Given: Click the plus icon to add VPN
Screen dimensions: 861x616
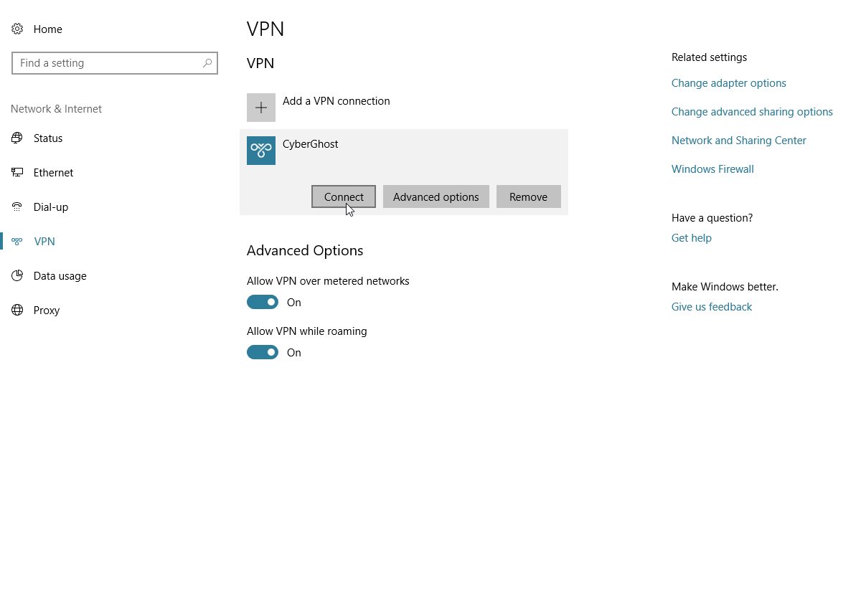Looking at the screenshot, I should pyautogui.click(x=261, y=108).
